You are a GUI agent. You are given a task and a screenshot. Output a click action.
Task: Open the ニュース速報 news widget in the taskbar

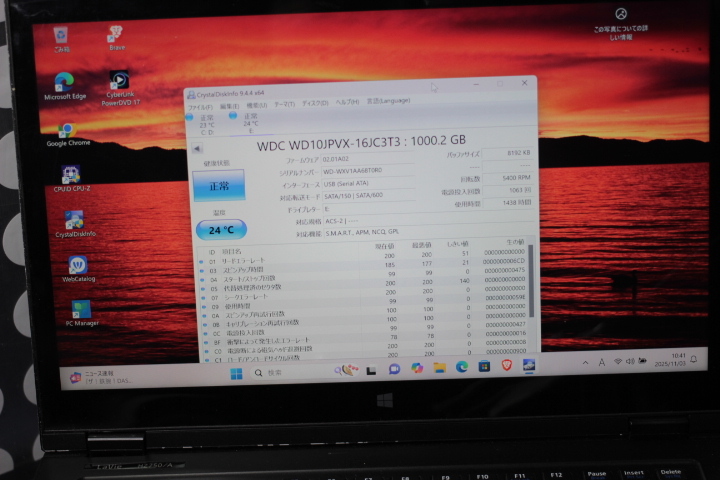click(101, 378)
